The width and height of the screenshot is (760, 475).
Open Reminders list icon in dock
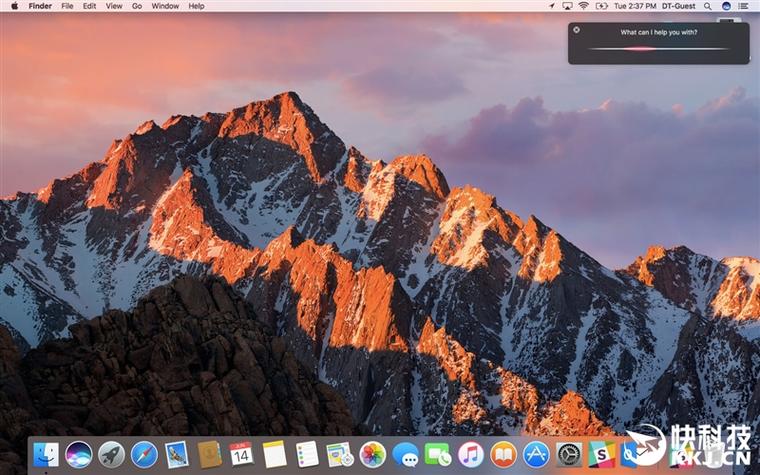[x=307, y=455]
